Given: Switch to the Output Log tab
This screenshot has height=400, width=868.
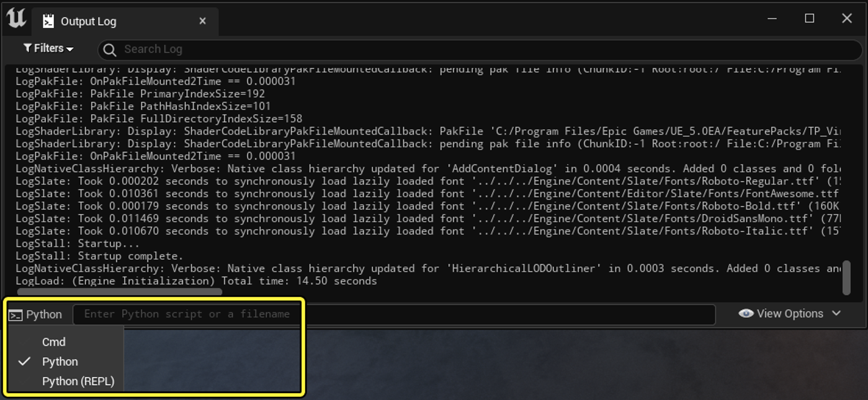Looking at the screenshot, I should pyautogui.click(x=88, y=20).
